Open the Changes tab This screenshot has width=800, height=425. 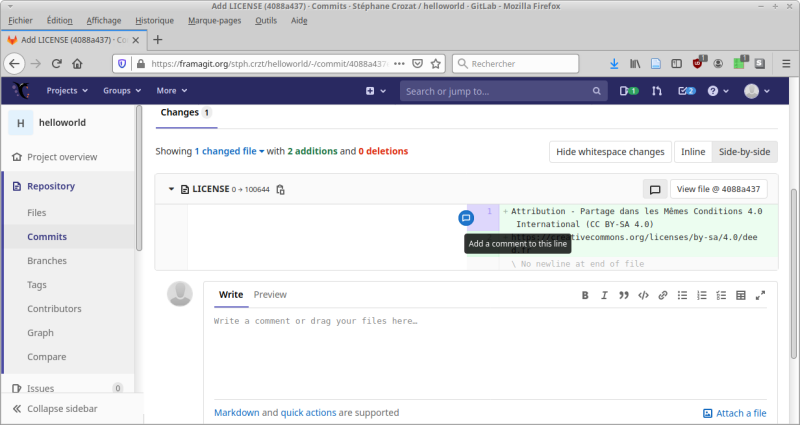point(186,113)
